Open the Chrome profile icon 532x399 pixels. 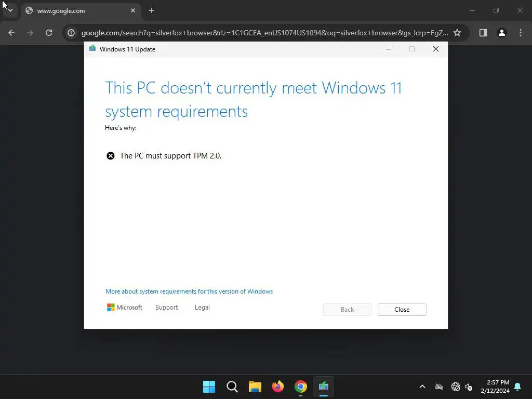tap(502, 33)
